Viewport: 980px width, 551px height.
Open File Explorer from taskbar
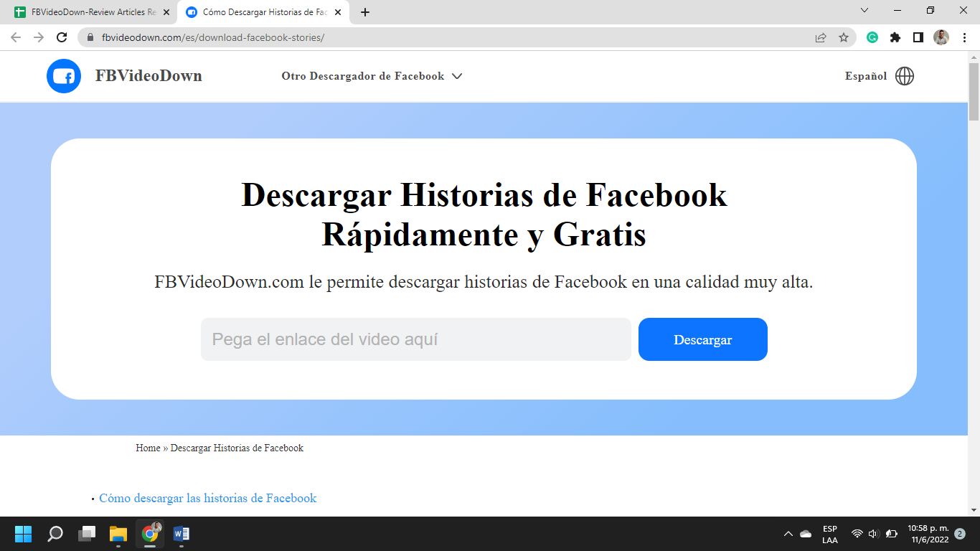pos(118,534)
